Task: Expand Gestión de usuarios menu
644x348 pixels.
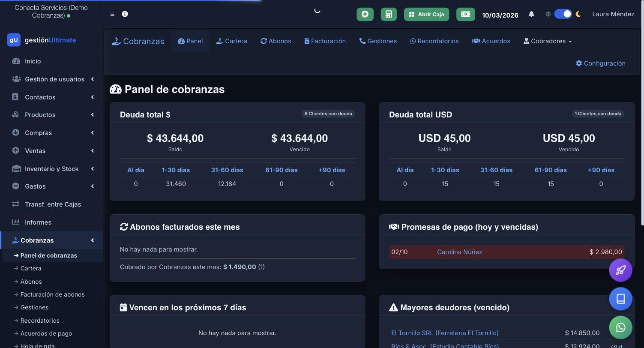Action: [x=51, y=79]
